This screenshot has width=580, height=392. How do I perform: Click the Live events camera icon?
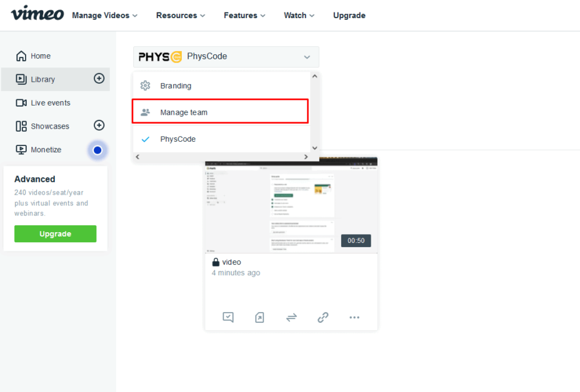pos(21,103)
